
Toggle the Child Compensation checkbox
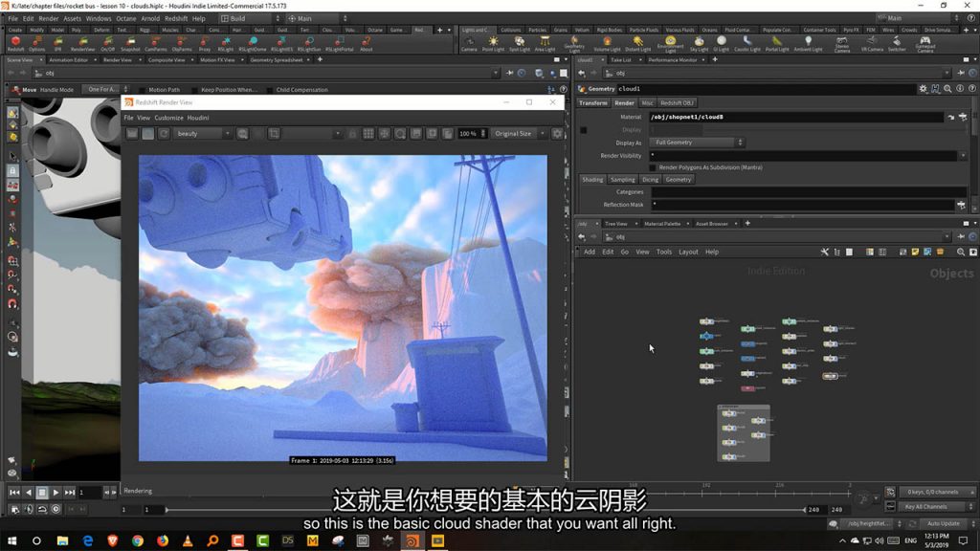click(x=268, y=90)
